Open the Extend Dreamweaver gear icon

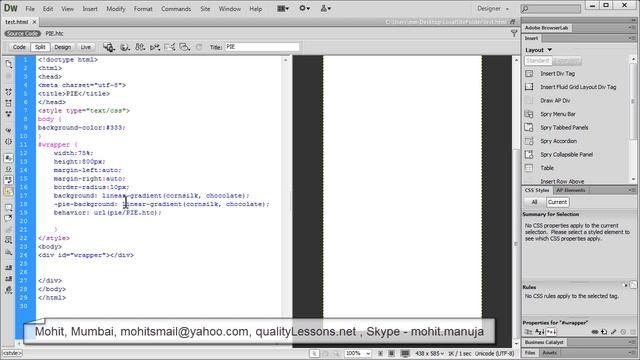[x=304, y=8]
